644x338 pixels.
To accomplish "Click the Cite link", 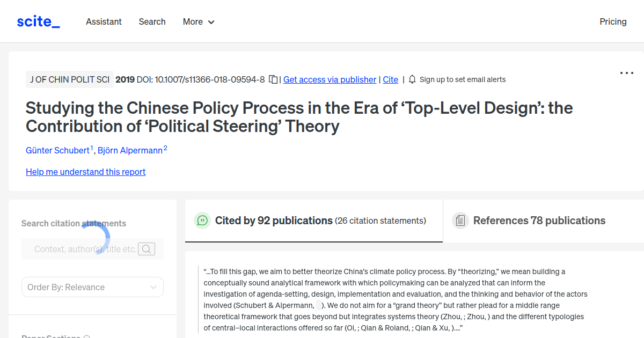I will pyautogui.click(x=390, y=79).
